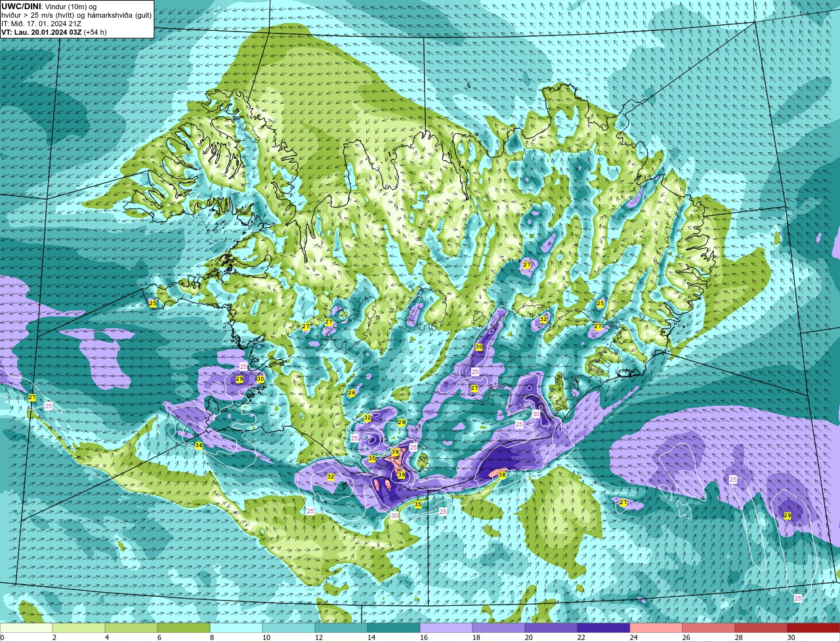The image size is (840, 642).
Task: Select the yellow gust label '26' on the map
Action: pyautogui.click(x=352, y=393)
